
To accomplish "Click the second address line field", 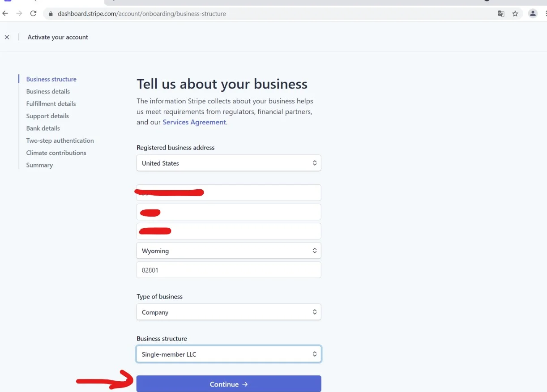I will pyautogui.click(x=229, y=212).
